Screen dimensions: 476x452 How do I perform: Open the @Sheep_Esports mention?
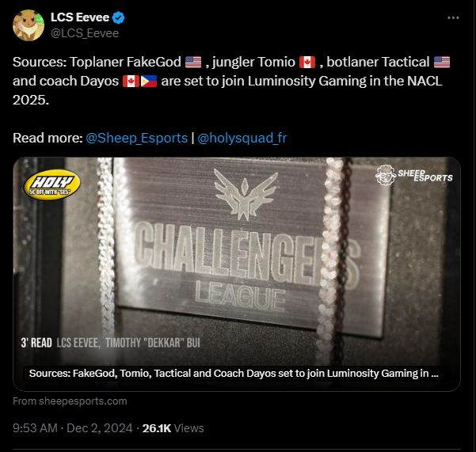pos(136,138)
